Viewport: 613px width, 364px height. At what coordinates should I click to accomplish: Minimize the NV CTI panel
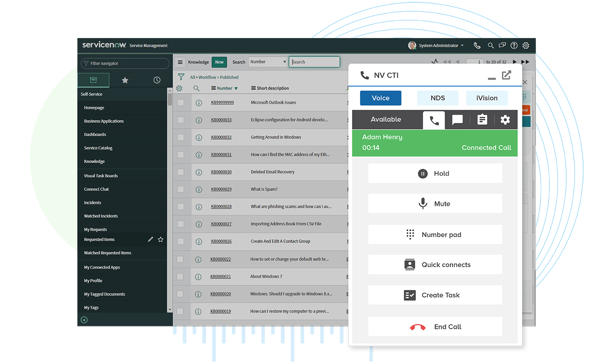[492, 78]
